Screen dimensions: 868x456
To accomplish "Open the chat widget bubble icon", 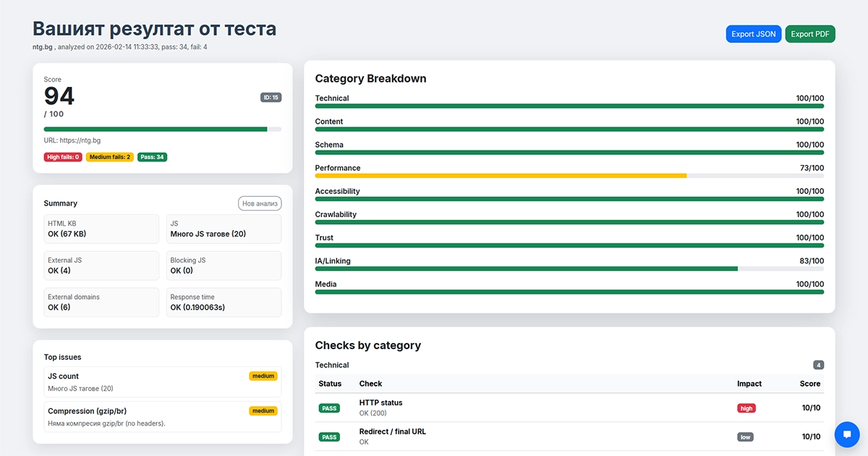I will [x=846, y=434].
